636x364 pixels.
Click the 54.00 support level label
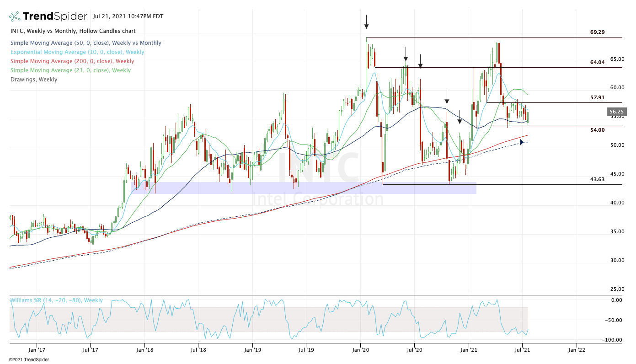[x=597, y=130]
